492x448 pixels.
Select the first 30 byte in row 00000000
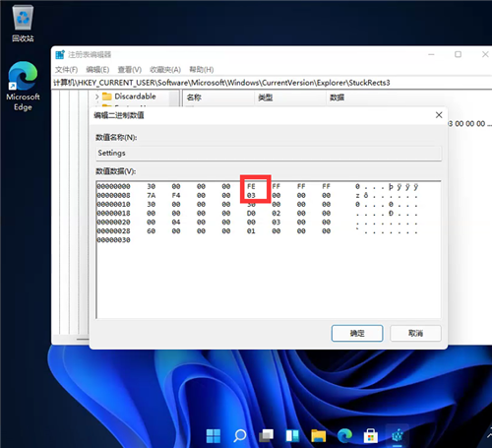click(x=152, y=186)
